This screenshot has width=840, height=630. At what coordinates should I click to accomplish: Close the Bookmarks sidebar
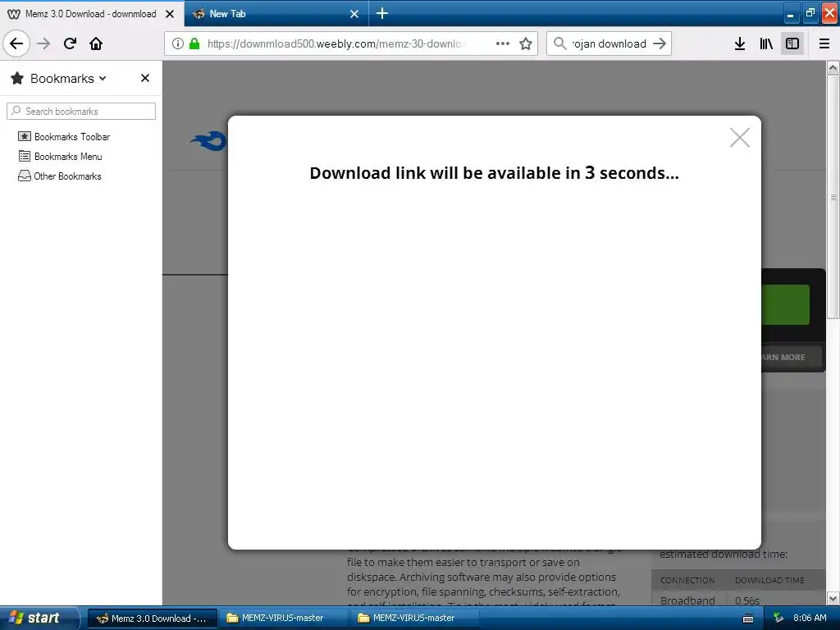point(144,78)
